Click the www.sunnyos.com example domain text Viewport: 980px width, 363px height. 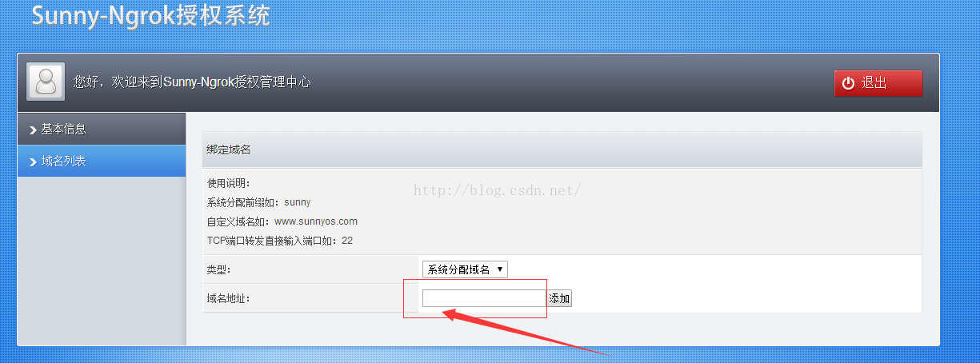[316, 221]
